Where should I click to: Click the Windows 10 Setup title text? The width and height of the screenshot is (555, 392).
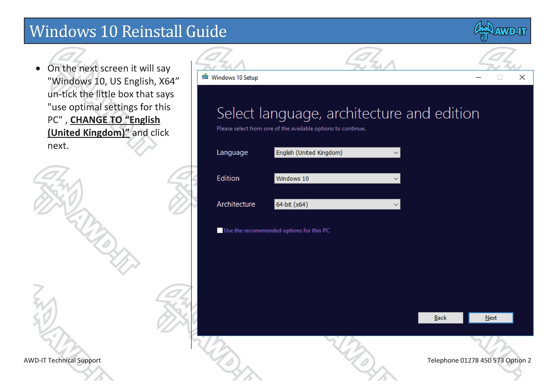[x=234, y=77]
